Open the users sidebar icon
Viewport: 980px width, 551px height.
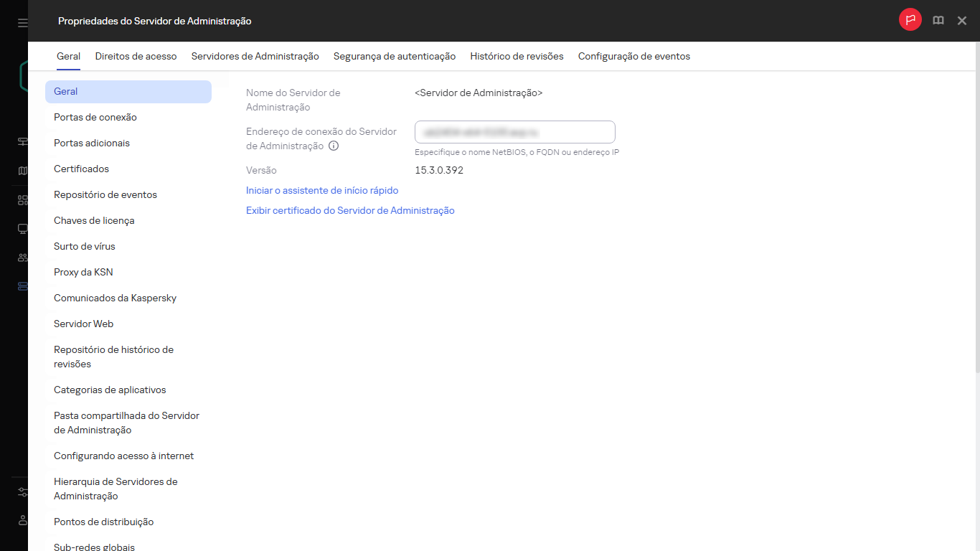pos(22,258)
